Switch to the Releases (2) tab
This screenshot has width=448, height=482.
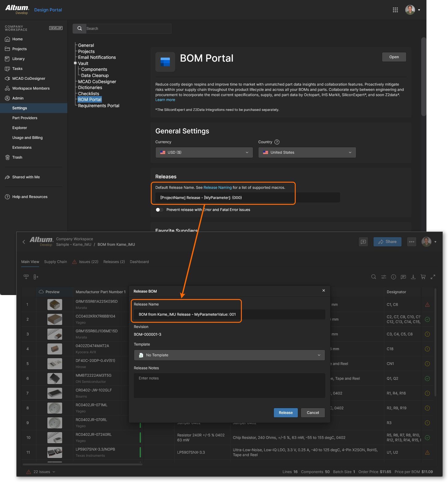[114, 262]
